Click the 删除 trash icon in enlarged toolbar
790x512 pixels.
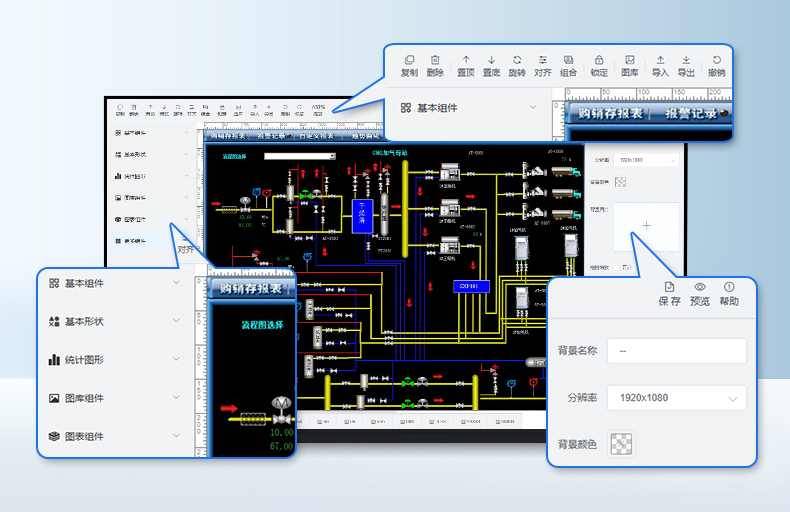(x=435, y=61)
